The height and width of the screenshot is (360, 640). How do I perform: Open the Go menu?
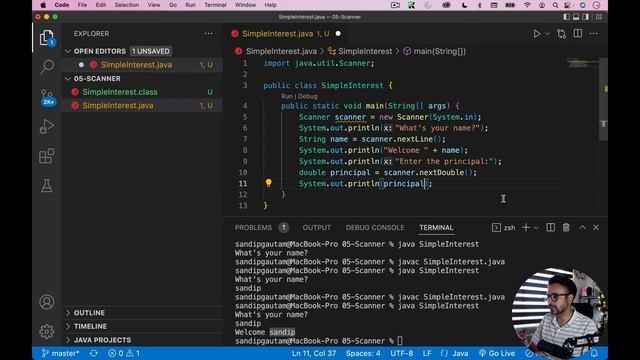pyautogui.click(x=173, y=5)
